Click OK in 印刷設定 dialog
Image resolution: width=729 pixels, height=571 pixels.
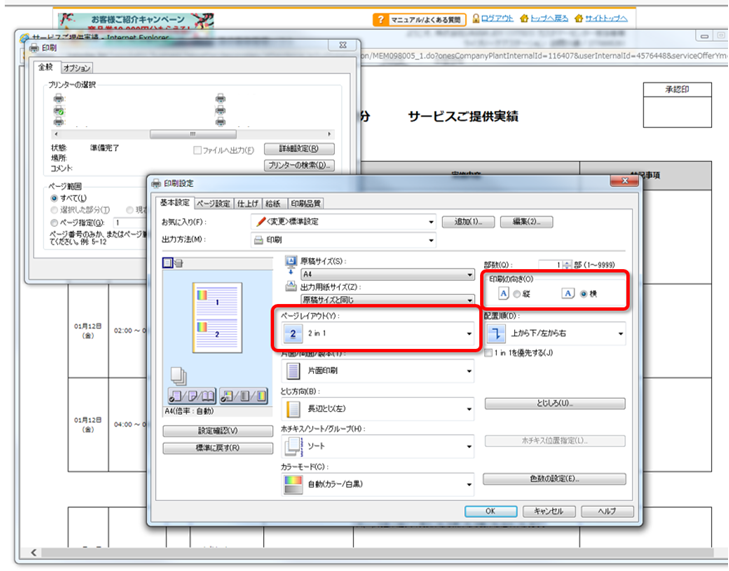[490, 511]
